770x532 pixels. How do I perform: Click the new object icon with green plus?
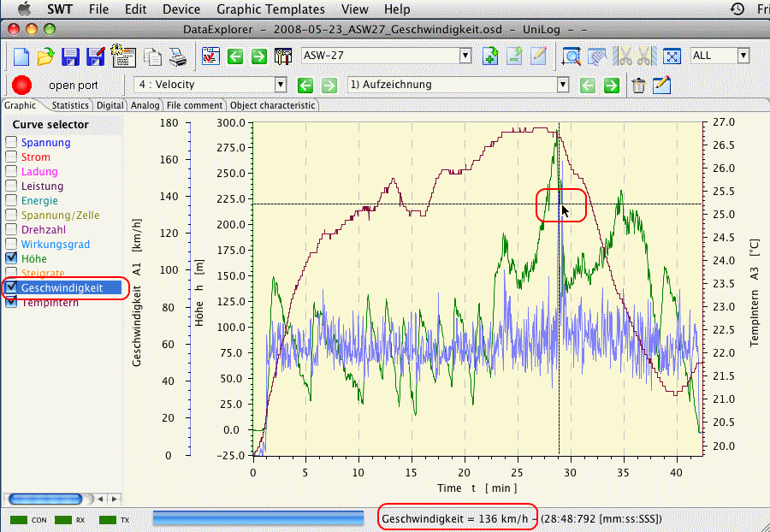click(490, 56)
